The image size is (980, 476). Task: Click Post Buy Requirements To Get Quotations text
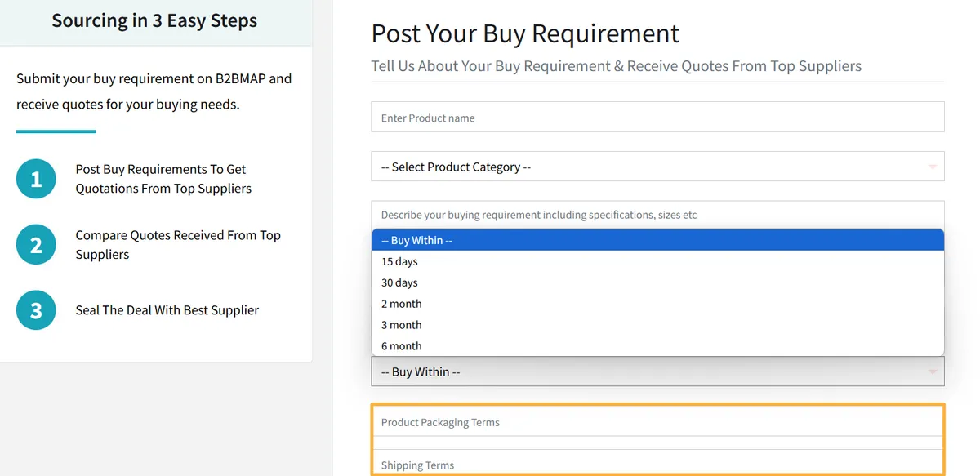tap(163, 179)
